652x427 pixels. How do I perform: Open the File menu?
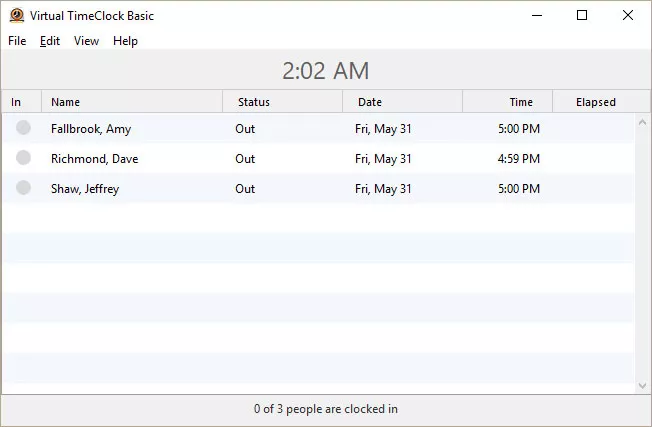(x=17, y=41)
